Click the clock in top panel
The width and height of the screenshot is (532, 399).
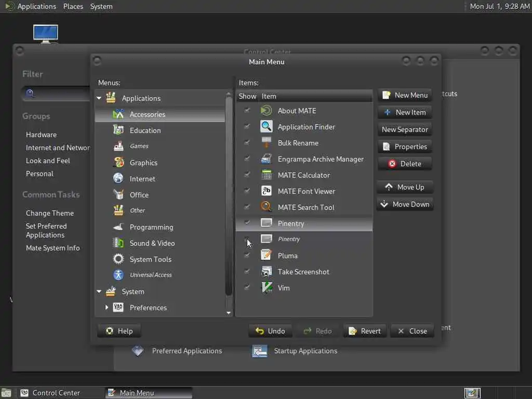499,6
